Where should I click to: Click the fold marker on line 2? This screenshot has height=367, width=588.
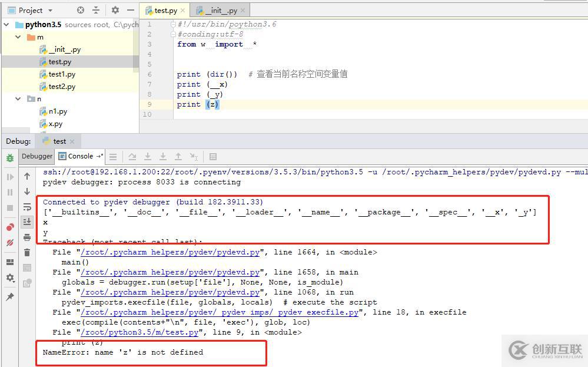coord(173,34)
